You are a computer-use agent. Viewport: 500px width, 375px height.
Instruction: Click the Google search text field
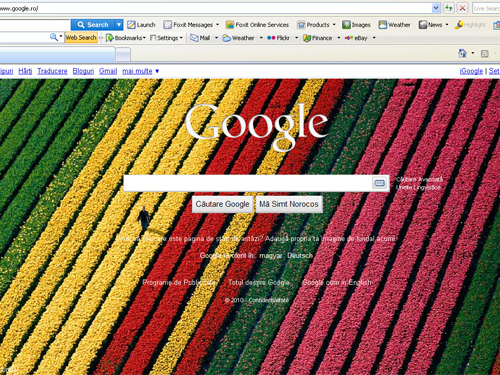pyautogui.click(x=247, y=183)
